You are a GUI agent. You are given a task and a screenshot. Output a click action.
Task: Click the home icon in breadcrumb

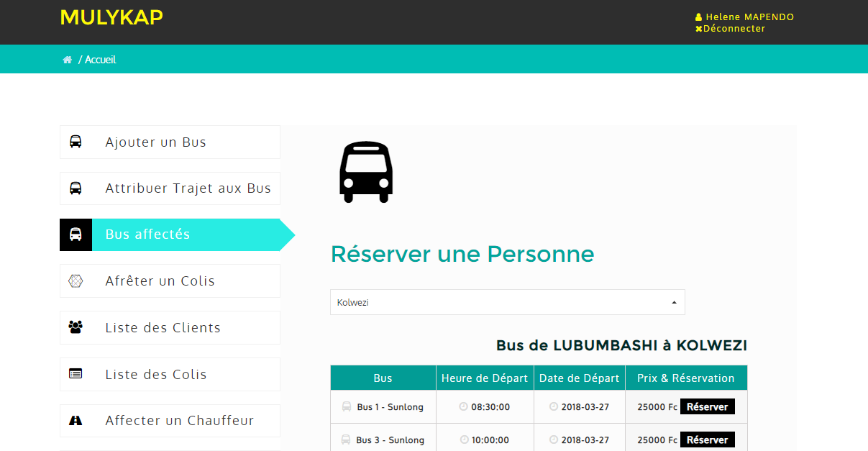pyautogui.click(x=67, y=60)
